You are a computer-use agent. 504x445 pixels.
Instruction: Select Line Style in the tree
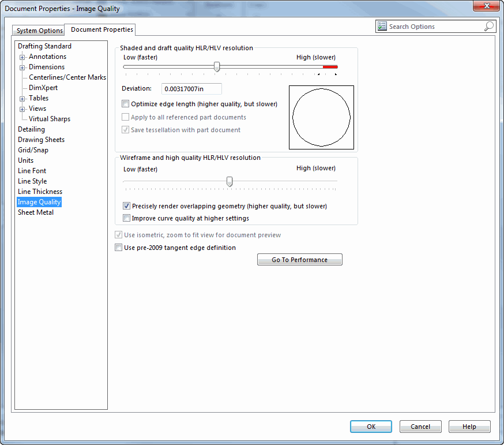coord(32,181)
